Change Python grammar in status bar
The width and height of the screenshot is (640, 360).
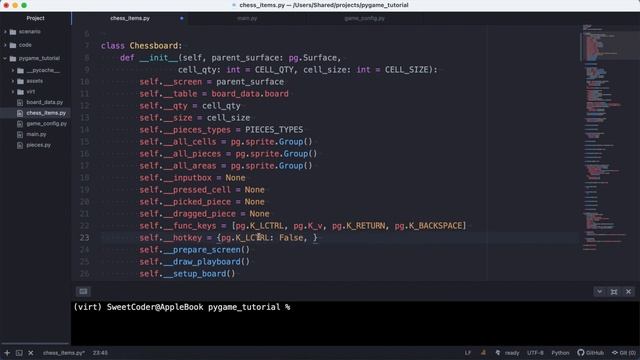pyautogui.click(x=560, y=353)
